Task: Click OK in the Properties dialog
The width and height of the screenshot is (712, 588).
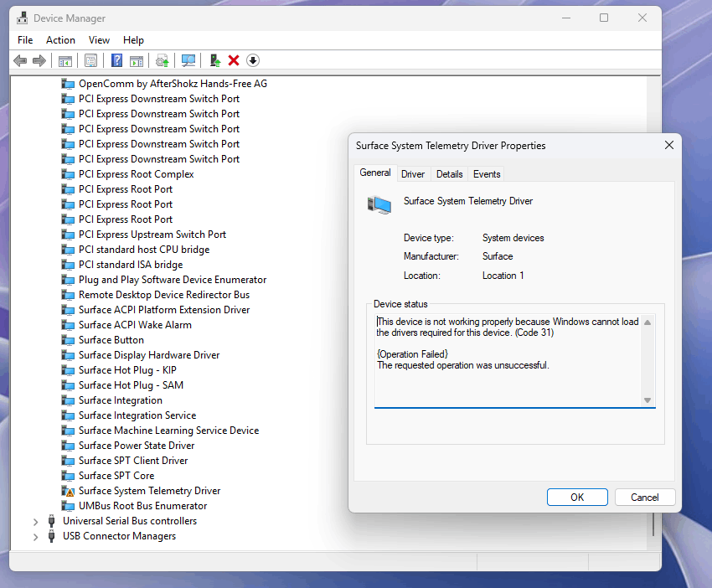Action: pyautogui.click(x=577, y=498)
